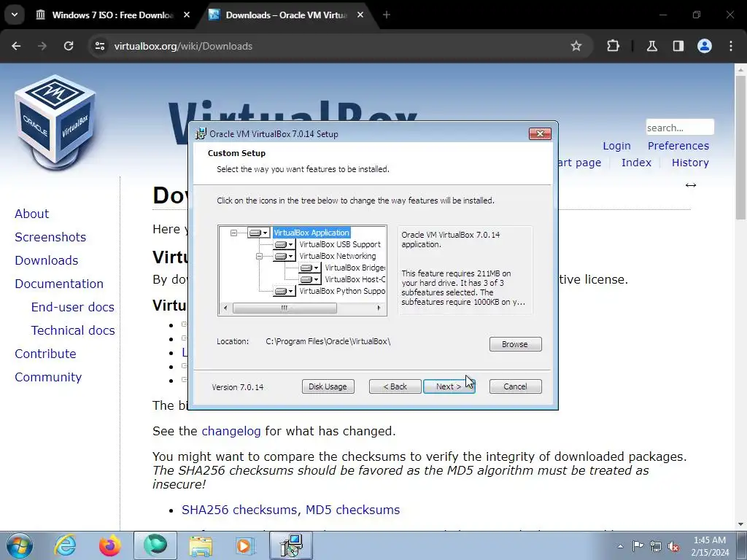This screenshot has width=747, height=560.
Task: Click the address bar URL
Action: point(183,46)
